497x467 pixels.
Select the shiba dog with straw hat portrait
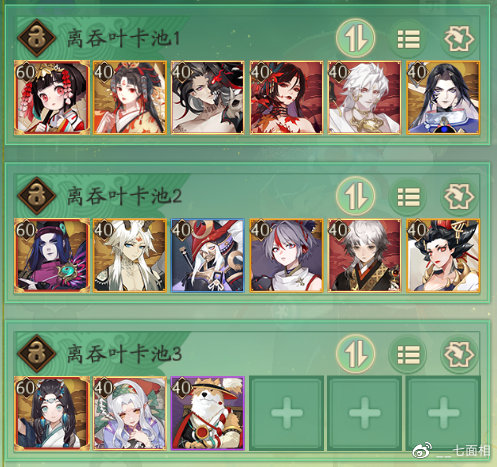(208, 413)
